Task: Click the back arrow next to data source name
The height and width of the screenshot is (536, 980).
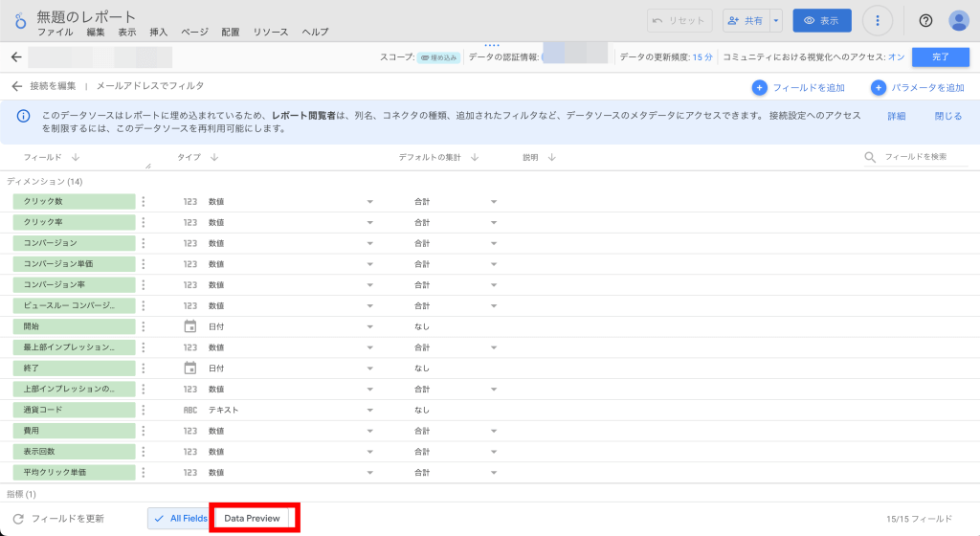Action: tap(16, 56)
